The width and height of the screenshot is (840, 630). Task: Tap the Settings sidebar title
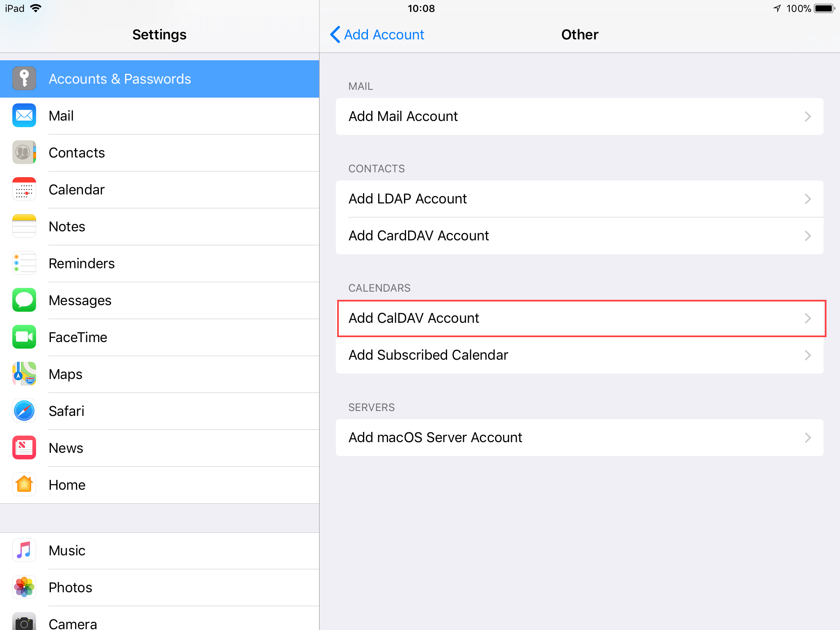tap(159, 35)
